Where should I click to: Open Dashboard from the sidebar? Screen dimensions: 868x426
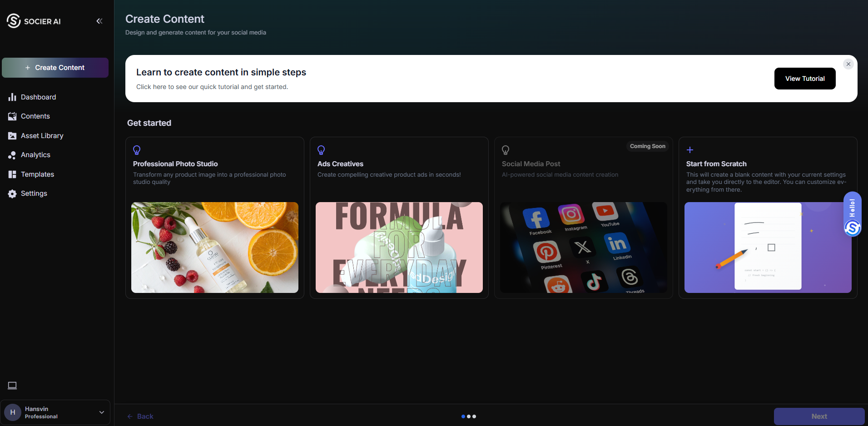pos(38,97)
